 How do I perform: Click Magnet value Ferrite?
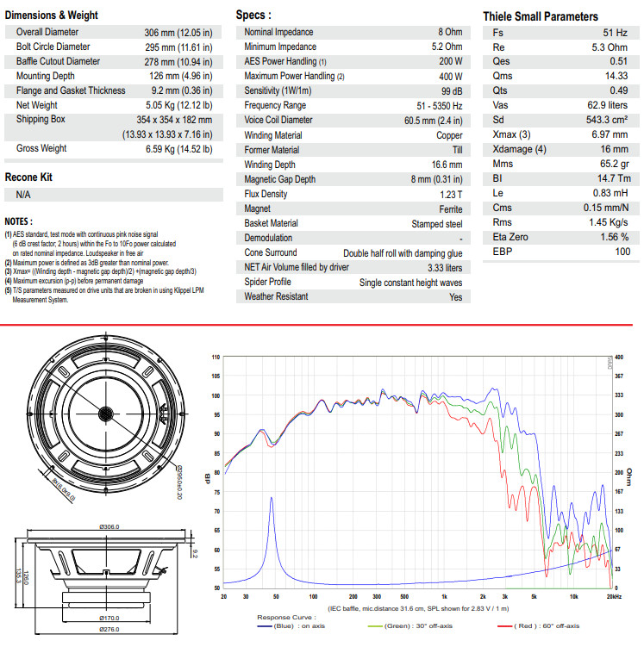(451, 209)
